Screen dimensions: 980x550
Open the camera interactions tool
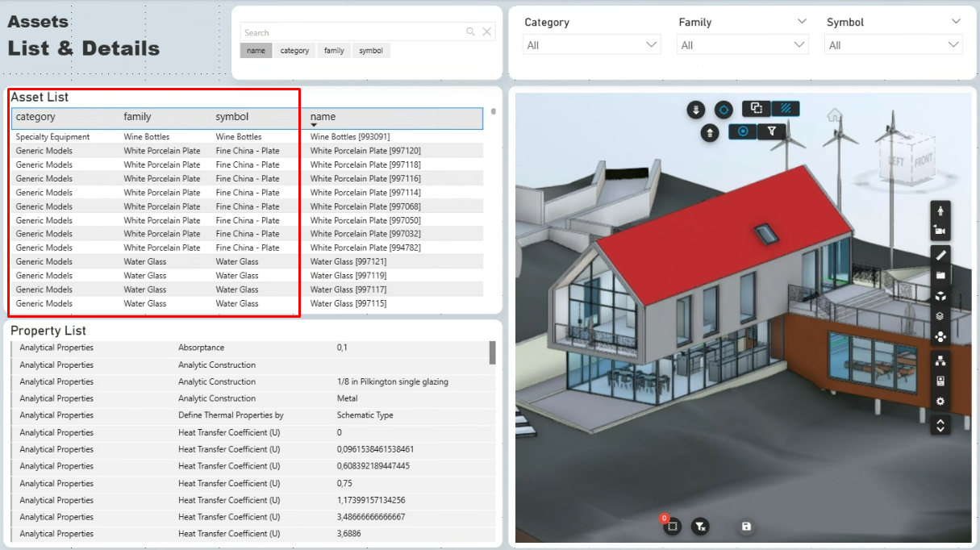pyautogui.click(x=940, y=231)
